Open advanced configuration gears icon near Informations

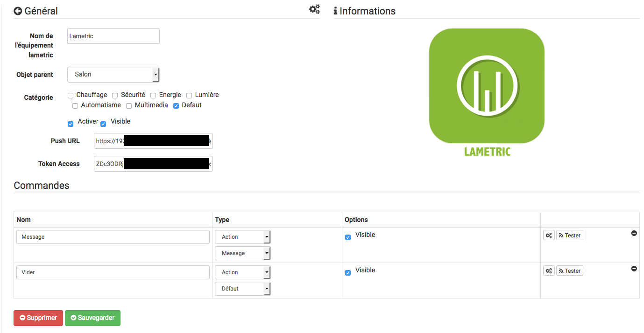[315, 9]
